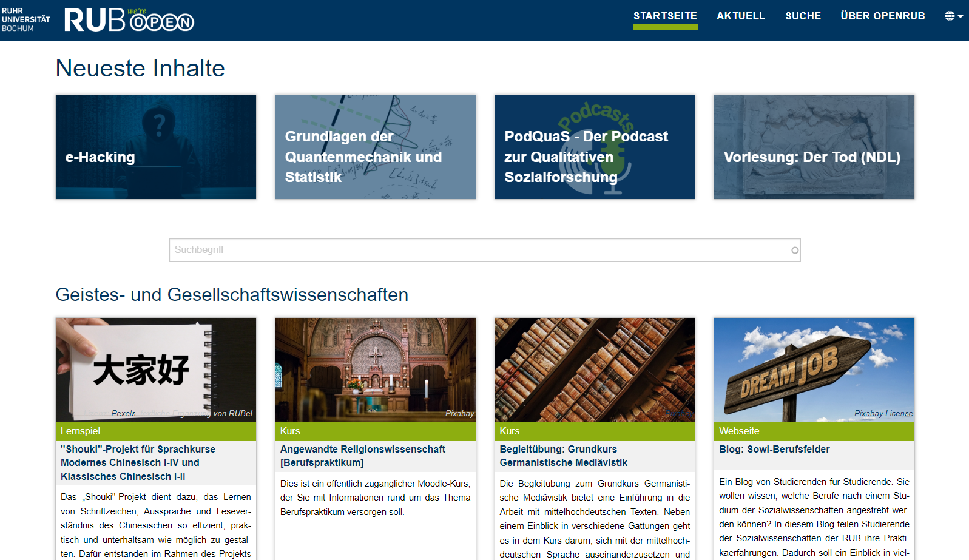Click the Kurs label above Angewandte Religionswissenschaft
Screen dimensions: 969x560
(290, 431)
